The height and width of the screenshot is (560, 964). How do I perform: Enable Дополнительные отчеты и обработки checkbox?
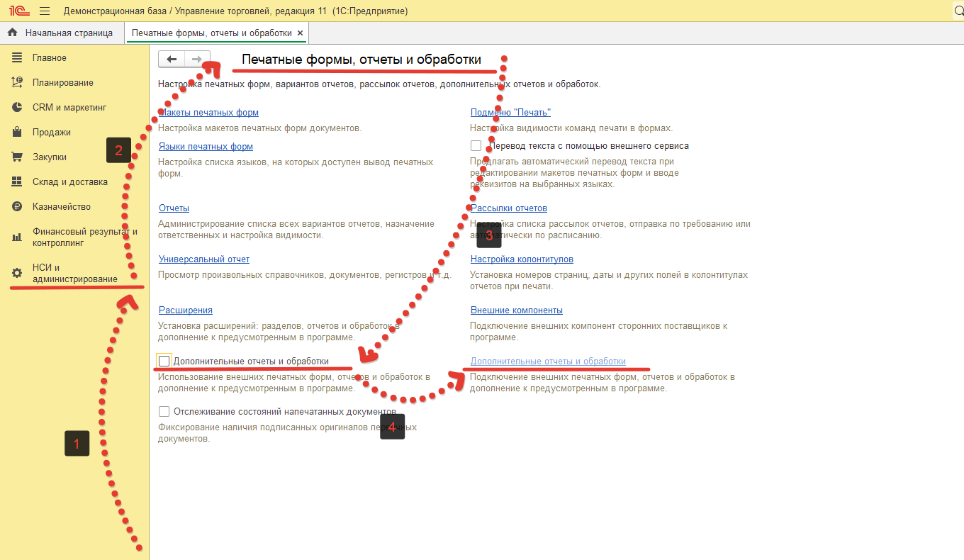click(164, 362)
